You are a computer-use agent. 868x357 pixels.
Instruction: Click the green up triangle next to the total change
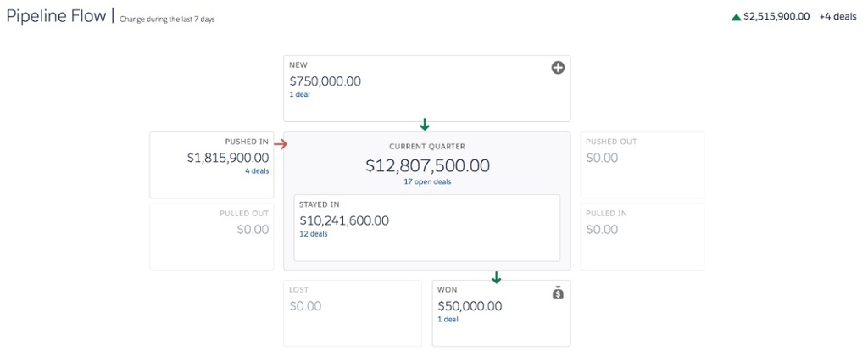(736, 17)
